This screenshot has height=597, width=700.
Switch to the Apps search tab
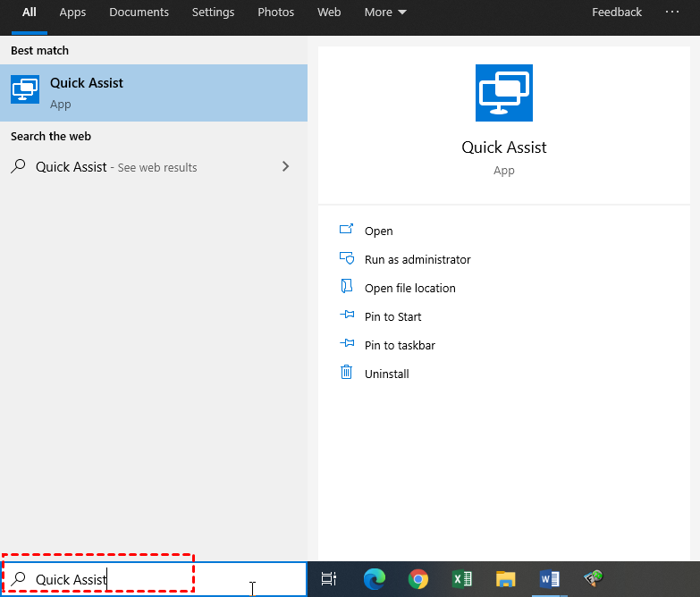[72, 13]
